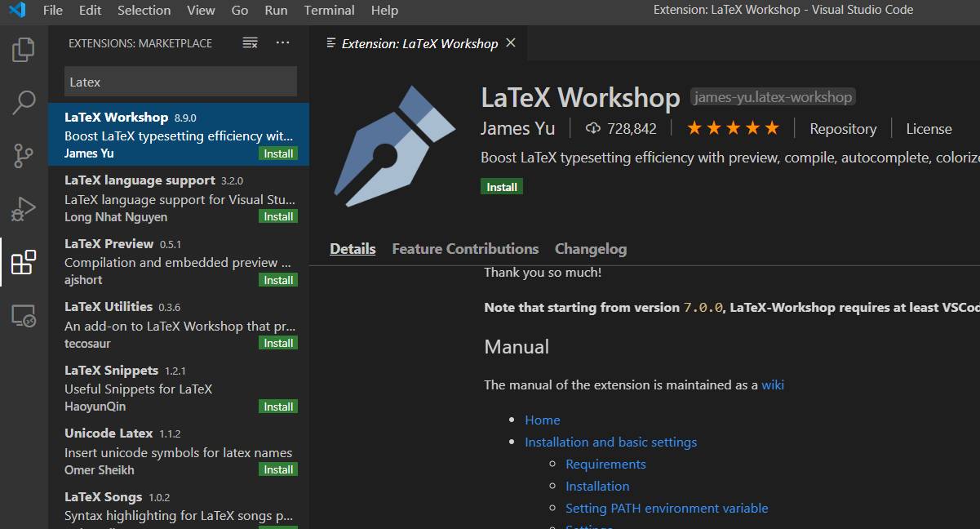Open the Edit menu
980x529 pixels.
pyautogui.click(x=91, y=11)
